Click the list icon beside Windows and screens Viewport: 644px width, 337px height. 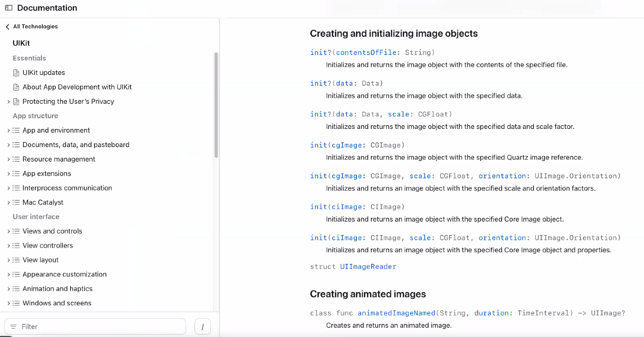coord(16,303)
